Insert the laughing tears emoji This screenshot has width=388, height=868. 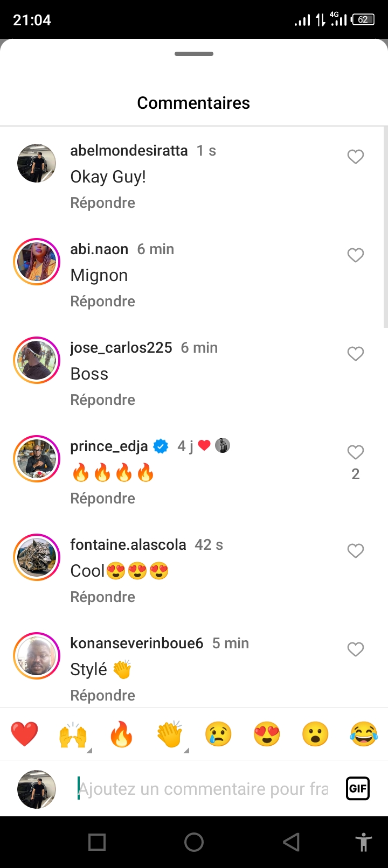coord(364,734)
